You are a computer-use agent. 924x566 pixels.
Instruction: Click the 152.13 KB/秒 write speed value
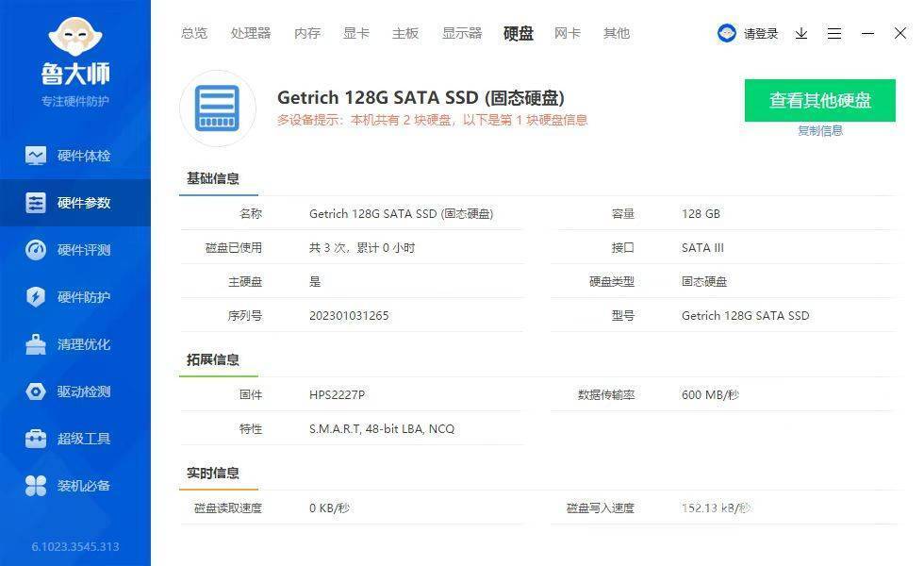tap(716, 508)
